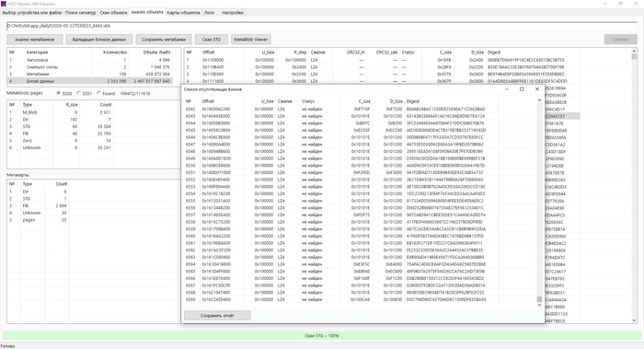The image size is (644, 349).
Task: Click the VBK file path input field
Action: pos(322,26)
